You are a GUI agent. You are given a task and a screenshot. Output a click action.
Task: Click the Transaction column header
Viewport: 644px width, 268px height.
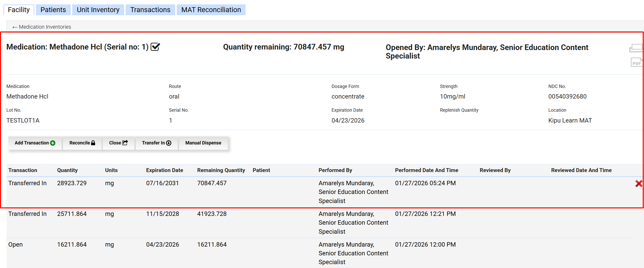(23, 170)
